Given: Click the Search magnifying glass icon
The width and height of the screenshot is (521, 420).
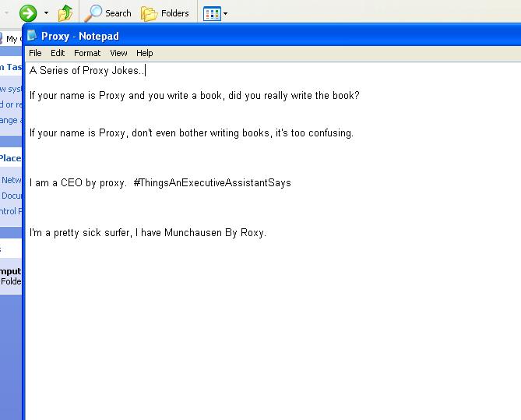Looking at the screenshot, I should (94, 12).
